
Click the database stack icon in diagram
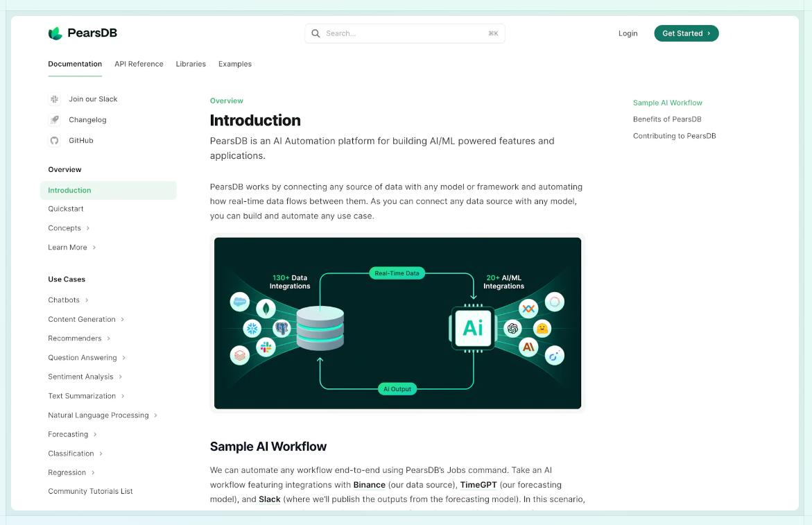click(x=320, y=328)
